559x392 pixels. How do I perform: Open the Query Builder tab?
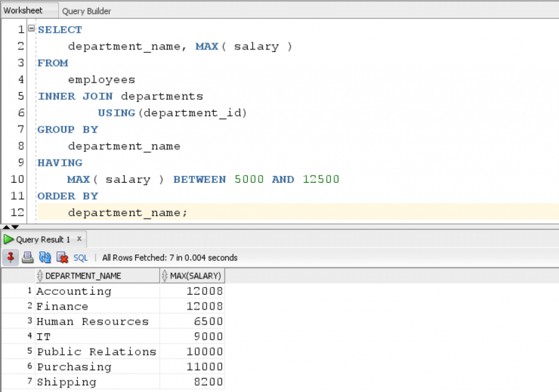pos(86,10)
